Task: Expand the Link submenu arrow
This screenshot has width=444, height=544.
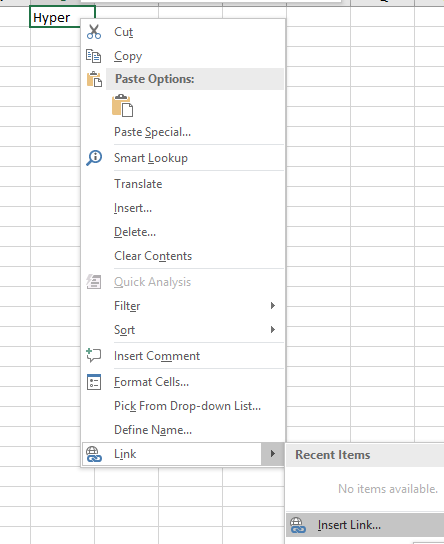Action: point(273,454)
